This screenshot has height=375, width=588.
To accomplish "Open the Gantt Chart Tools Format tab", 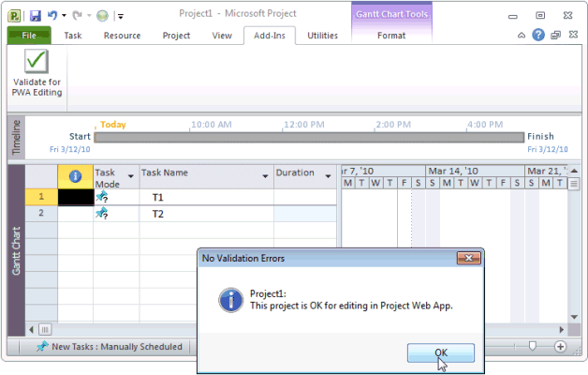I will coord(391,36).
